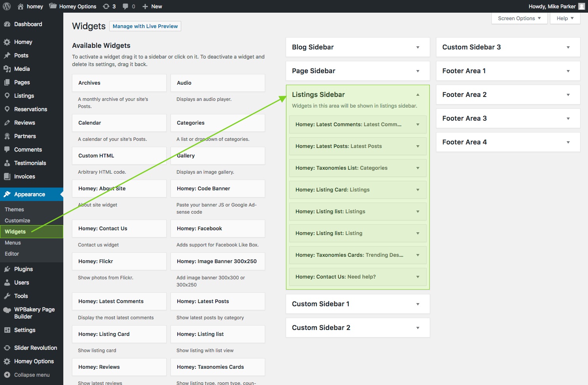Click the Slider Revolution refresh icon

point(7,348)
